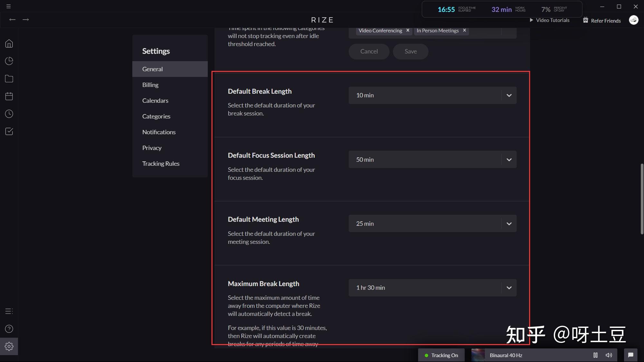644x362 pixels.
Task: Adjust the music volume speaker icon
Action: pos(609,355)
